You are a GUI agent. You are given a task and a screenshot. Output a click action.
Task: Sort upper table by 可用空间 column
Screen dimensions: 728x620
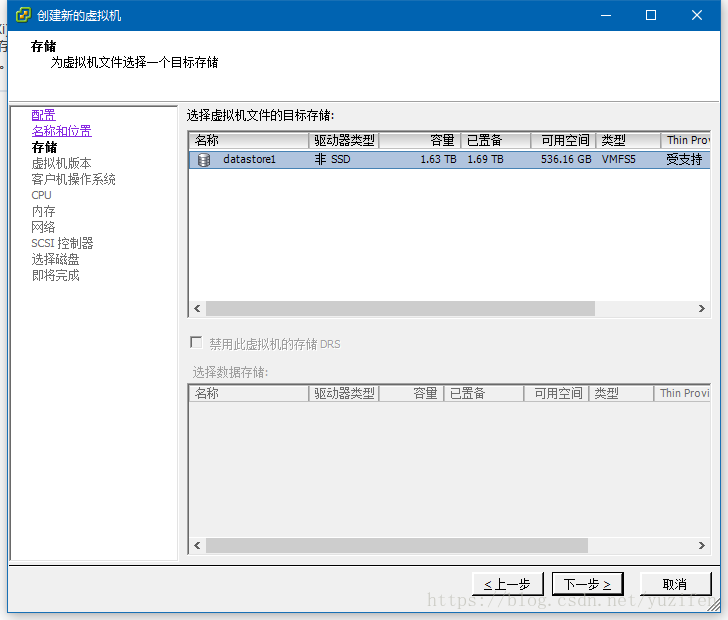(x=564, y=140)
